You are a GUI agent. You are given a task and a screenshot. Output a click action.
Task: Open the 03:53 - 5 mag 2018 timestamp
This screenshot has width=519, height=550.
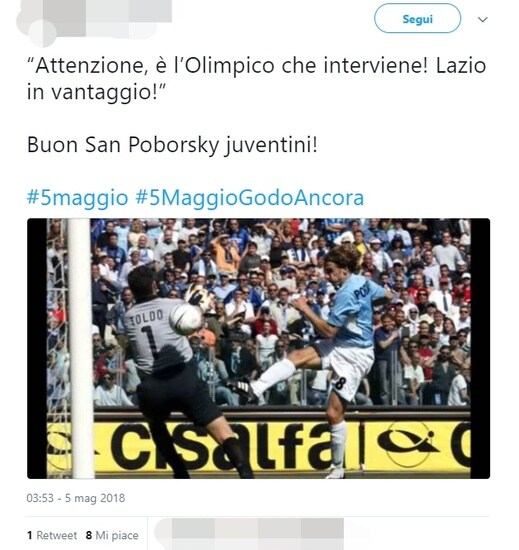(x=76, y=498)
